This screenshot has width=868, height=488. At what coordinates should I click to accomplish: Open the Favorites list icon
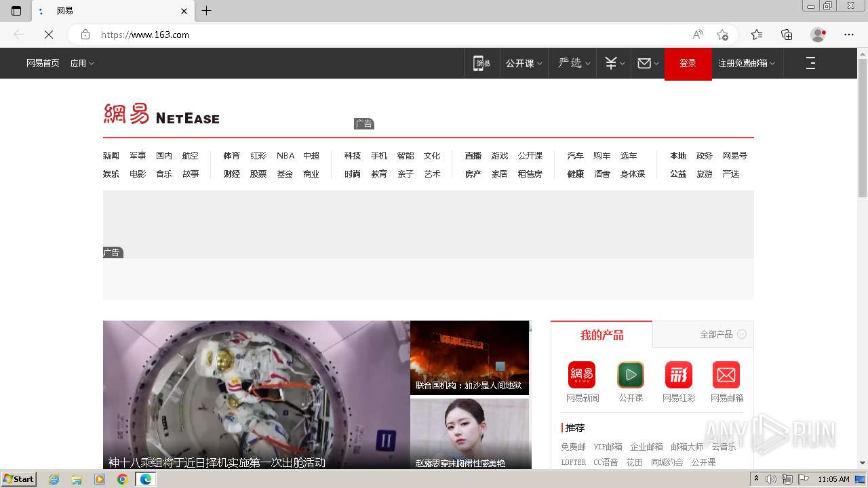coord(757,35)
